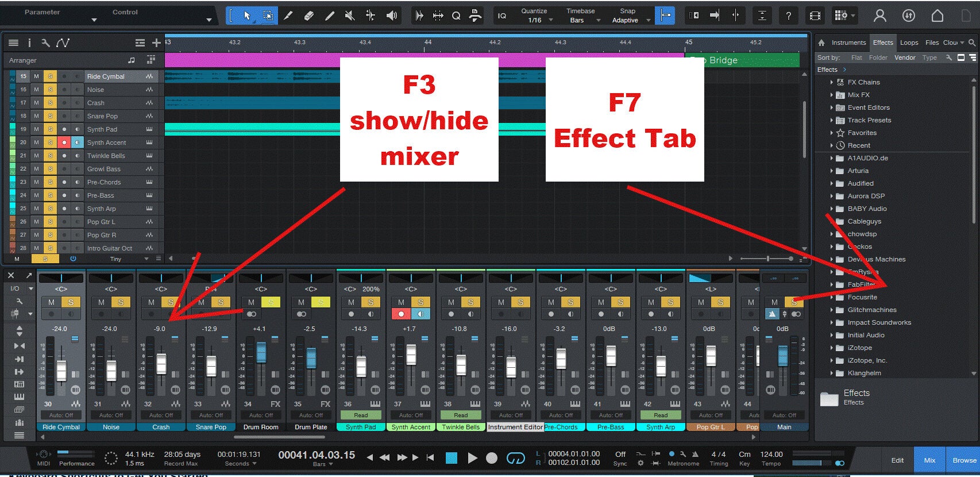The height and width of the screenshot is (477, 980).
Task: Click the Crash channel volume fader
Action: click(x=161, y=364)
